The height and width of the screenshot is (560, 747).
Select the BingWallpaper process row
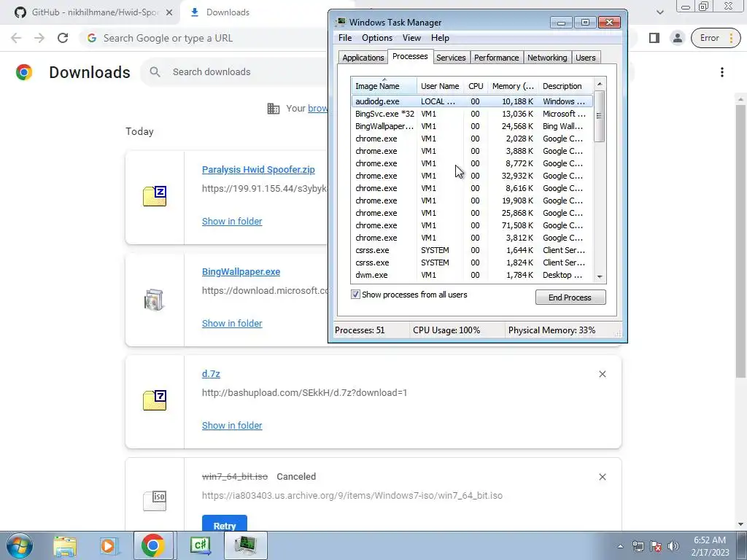coord(472,126)
